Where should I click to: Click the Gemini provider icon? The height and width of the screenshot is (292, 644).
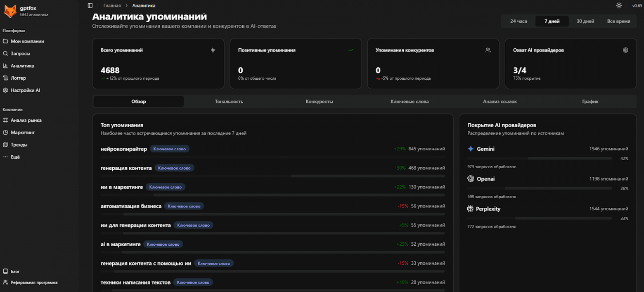point(471,149)
